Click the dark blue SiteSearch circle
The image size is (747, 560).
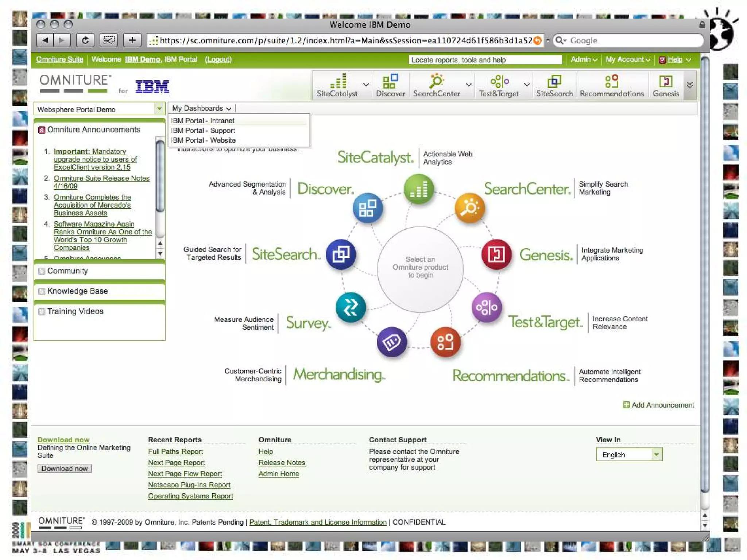tap(341, 254)
